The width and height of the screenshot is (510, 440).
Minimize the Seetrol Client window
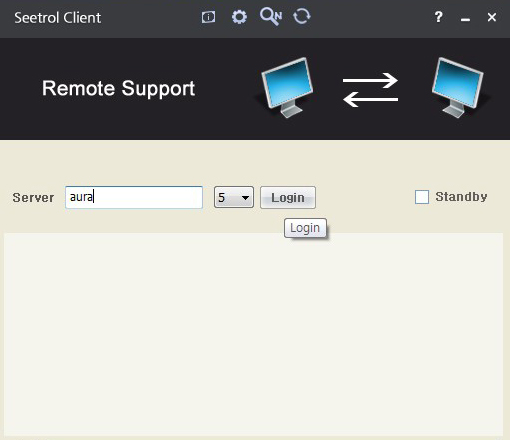pos(465,19)
